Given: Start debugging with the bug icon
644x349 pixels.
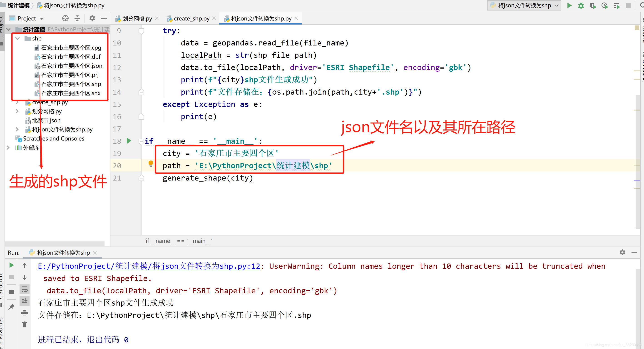Looking at the screenshot, I should click(x=581, y=5).
